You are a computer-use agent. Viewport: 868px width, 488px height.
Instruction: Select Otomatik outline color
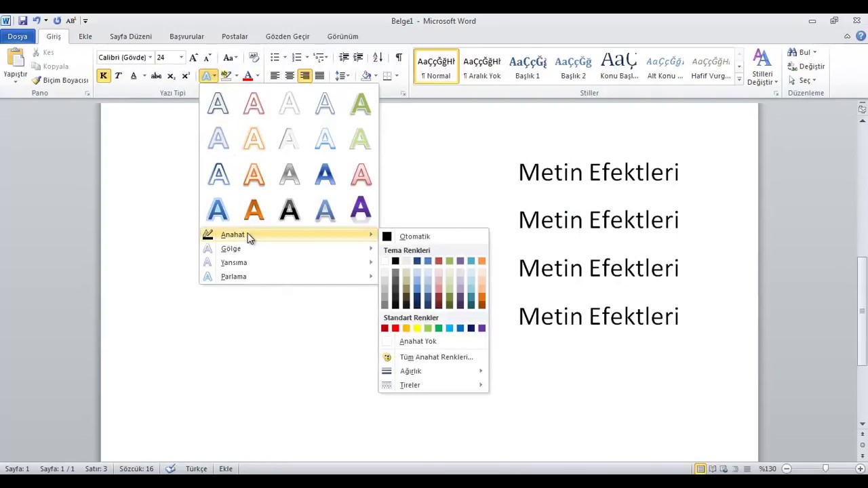click(x=433, y=237)
